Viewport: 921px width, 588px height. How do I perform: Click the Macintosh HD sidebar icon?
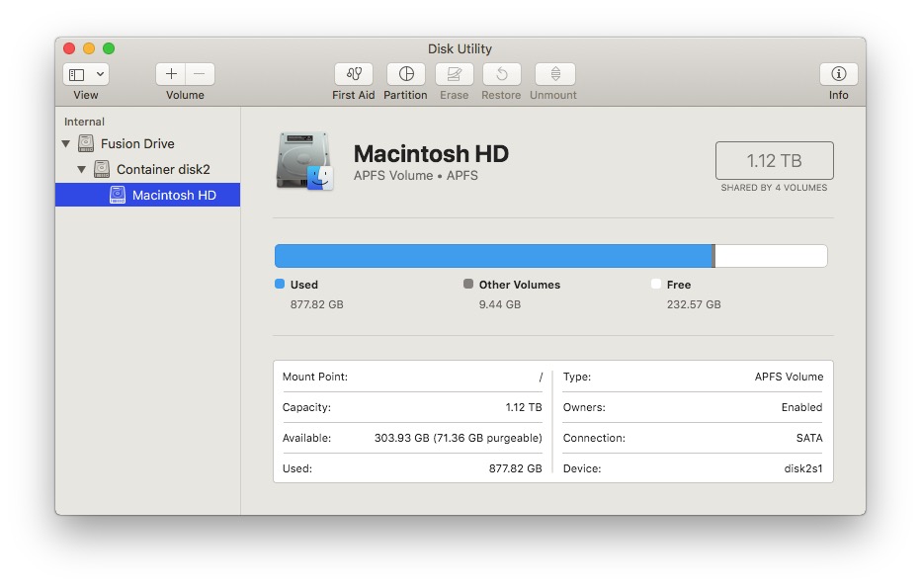pyautogui.click(x=118, y=195)
